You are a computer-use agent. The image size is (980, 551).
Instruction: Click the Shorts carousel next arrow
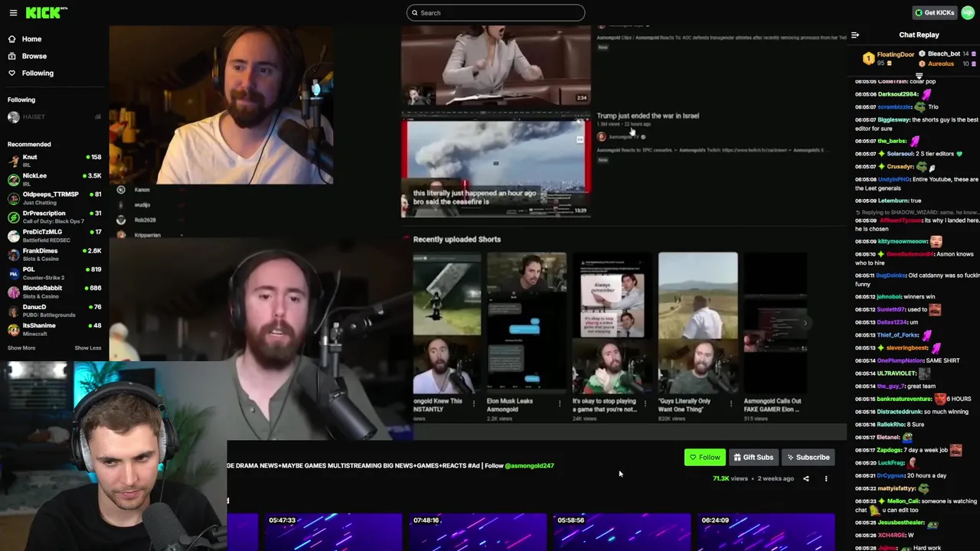click(x=804, y=323)
